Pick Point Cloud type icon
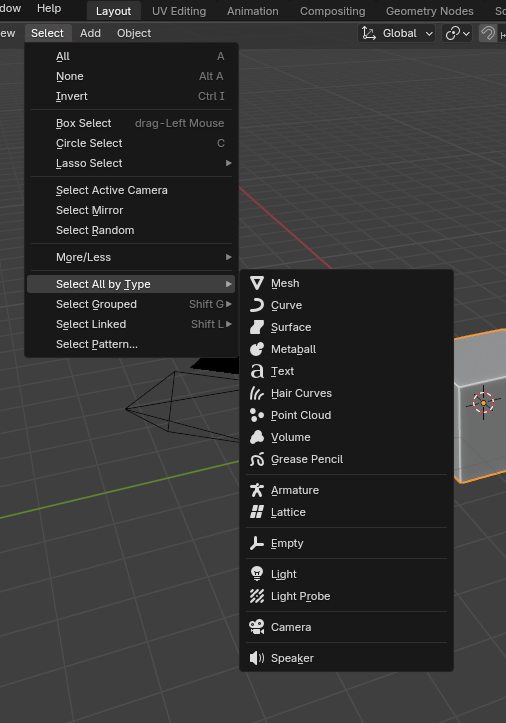 tap(257, 415)
